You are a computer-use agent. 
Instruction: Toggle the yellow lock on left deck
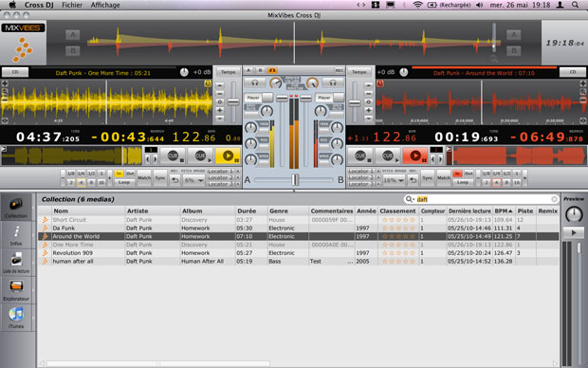[208, 83]
